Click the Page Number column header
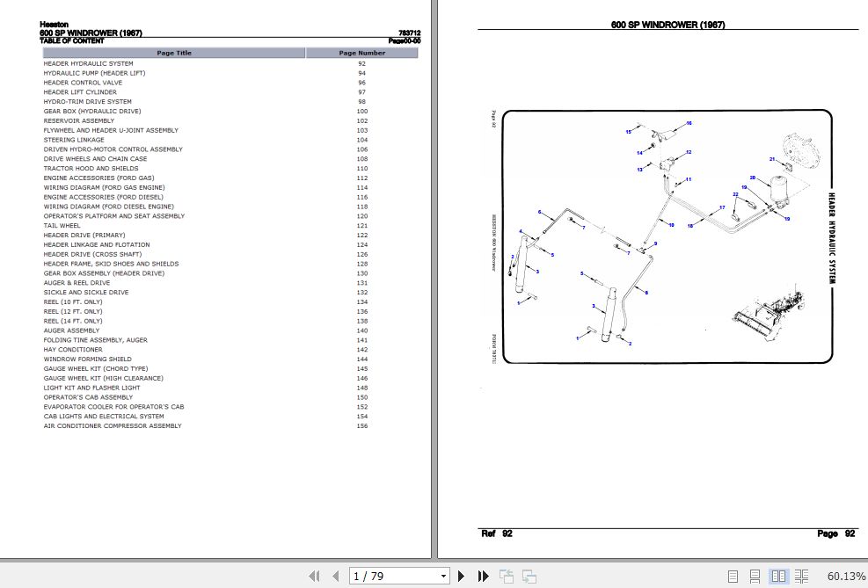 click(361, 53)
